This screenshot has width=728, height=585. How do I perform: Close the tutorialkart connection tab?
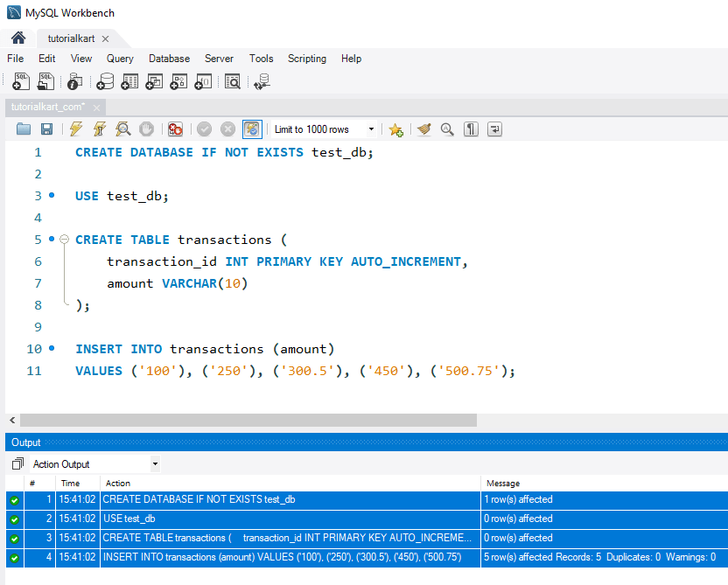[105, 39]
